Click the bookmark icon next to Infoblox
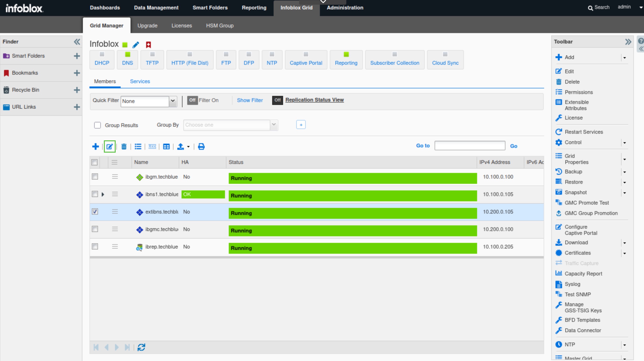Image resolution: width=644 pixels, height=361 pixels. (148, 45)
